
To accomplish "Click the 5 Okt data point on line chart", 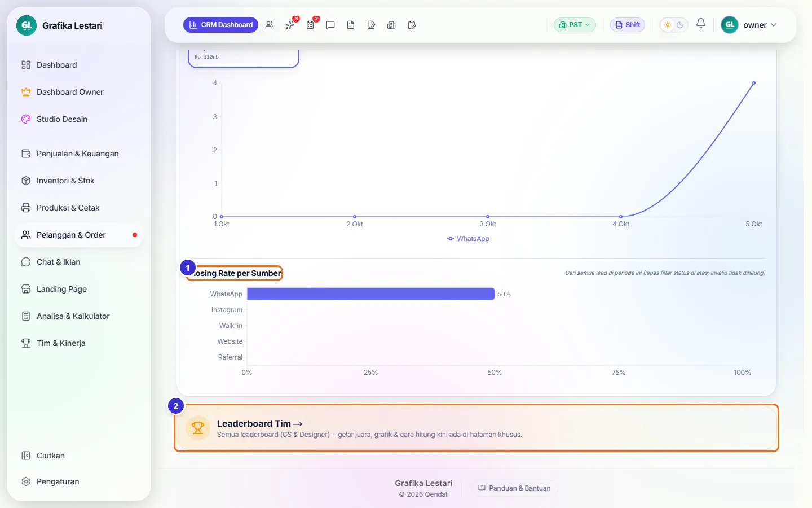I will pyautogui.click(x=754, y=83).
